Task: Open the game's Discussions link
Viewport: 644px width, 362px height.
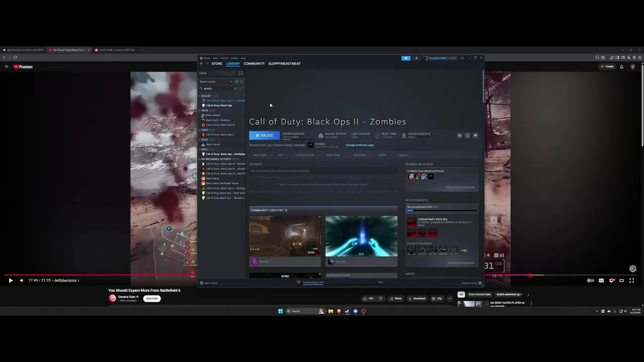Action: (359, 155)
